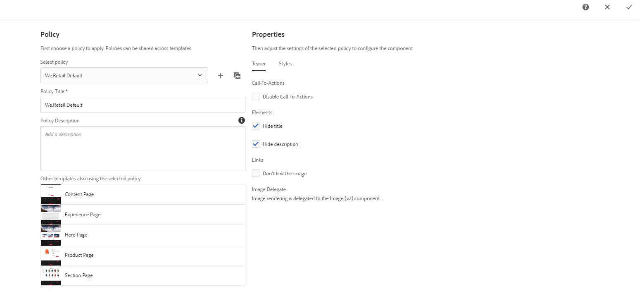Cancel the policy dialog with X
The width and height of the screenshot is (644, 294).
(607, 7)
